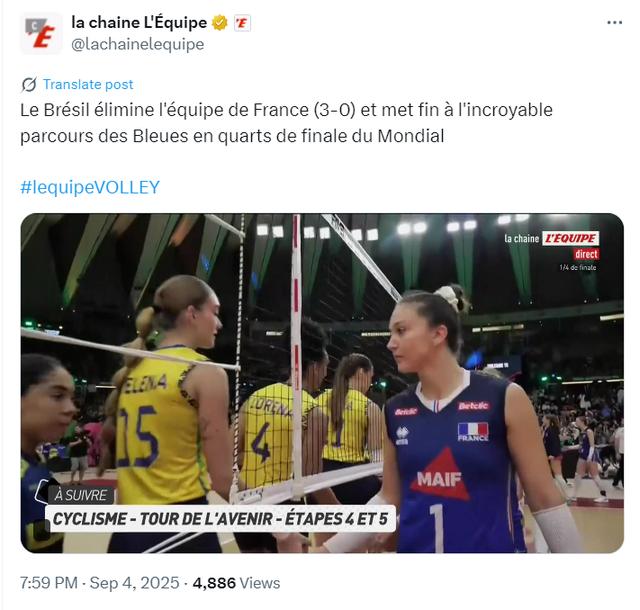Select the Translate post link
The image size is (640, 610).
click(88, 84)
